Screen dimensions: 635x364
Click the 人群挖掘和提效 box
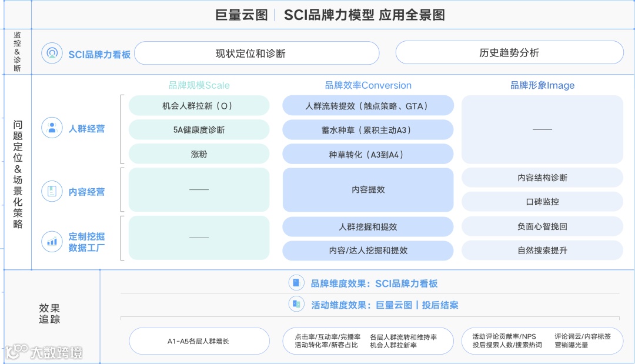click(368, 227)
